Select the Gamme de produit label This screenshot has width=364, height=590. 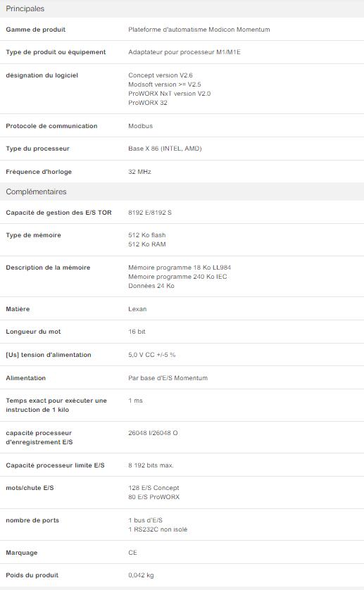[x=35, y=30]
